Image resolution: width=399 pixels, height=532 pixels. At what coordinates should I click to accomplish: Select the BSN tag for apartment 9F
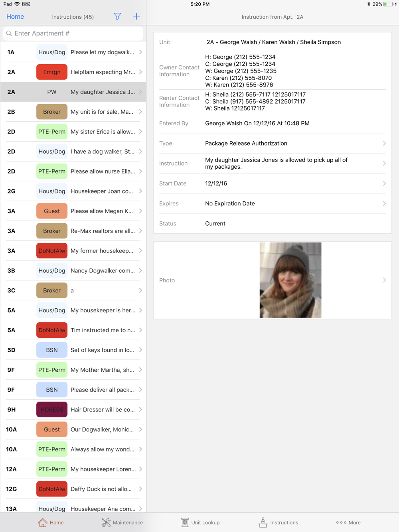52,390
